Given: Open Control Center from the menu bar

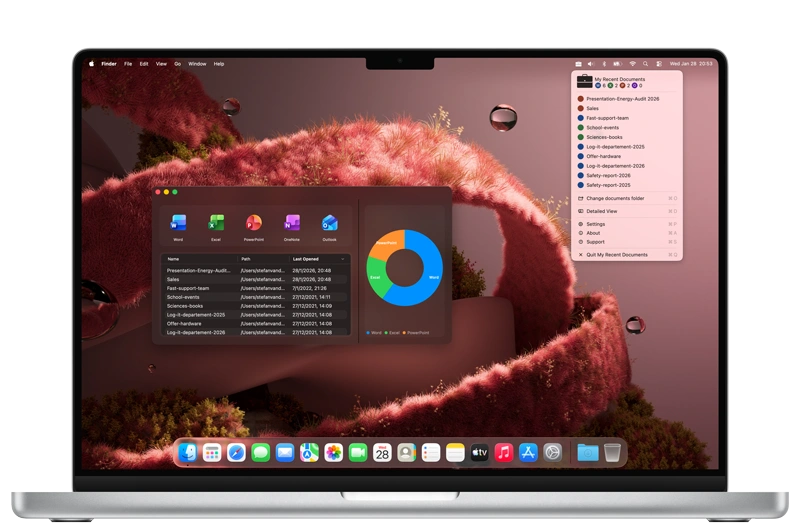Looking at the screenshot, I should [x=659, y=63].
